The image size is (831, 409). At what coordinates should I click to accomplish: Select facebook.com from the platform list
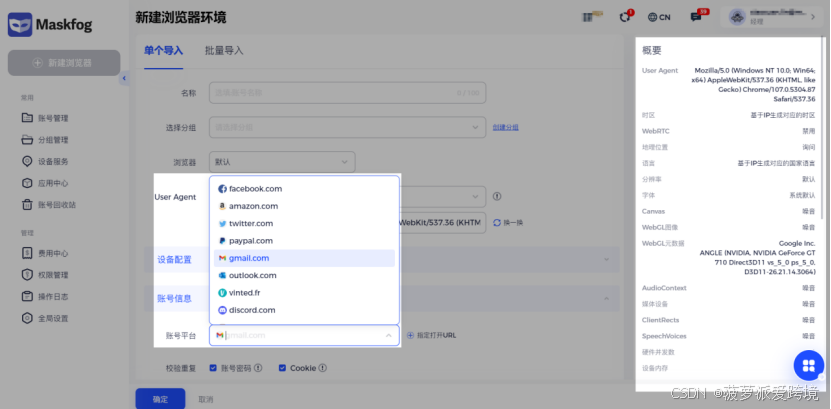pos(304,189)
